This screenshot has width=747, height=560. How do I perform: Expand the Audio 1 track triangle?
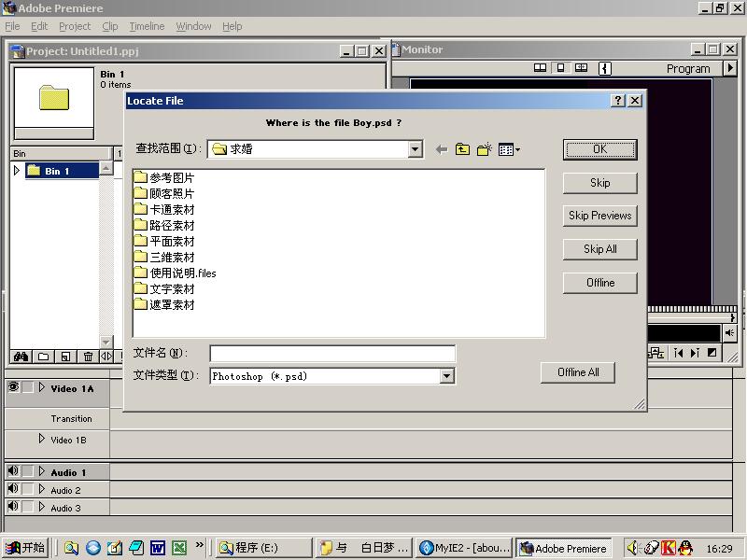pos(42,471)
